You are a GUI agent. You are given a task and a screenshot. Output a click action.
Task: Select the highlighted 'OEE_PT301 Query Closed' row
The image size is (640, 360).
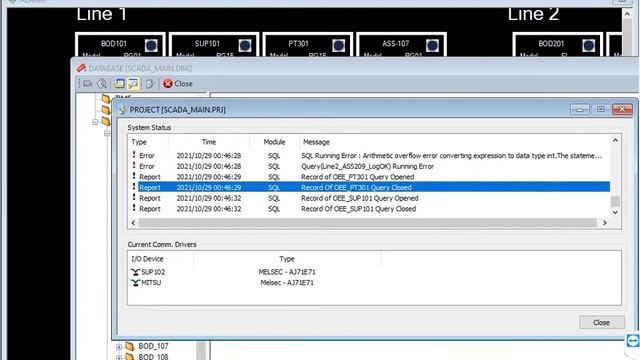(369, 187)
